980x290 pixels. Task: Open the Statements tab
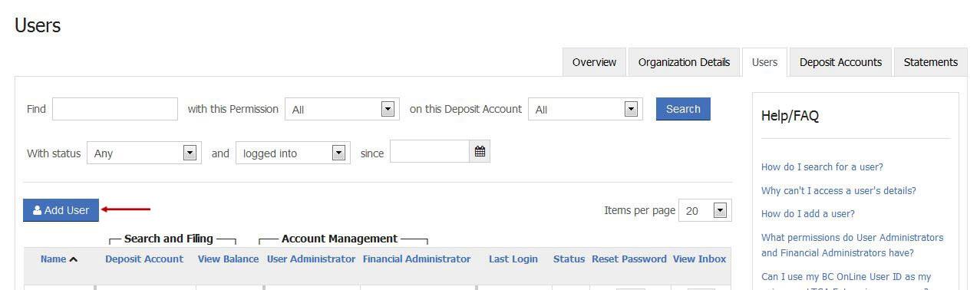tap(930, 62)
